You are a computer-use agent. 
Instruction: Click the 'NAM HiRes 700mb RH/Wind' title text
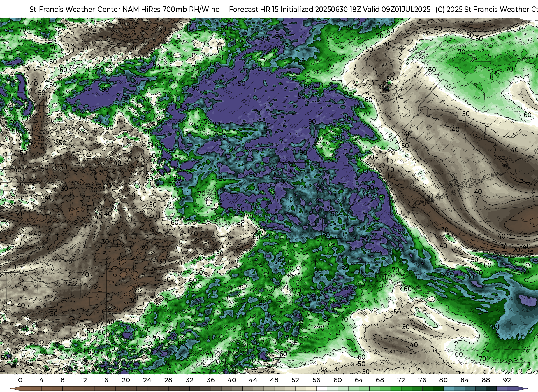pyautogui.click(x=171, y=10)
